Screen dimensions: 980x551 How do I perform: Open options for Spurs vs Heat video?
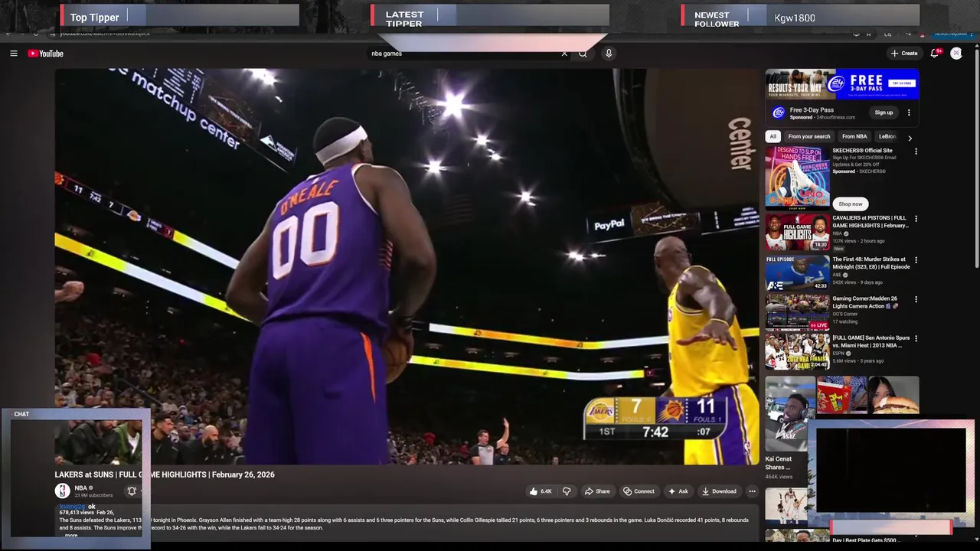coord(916,338)
